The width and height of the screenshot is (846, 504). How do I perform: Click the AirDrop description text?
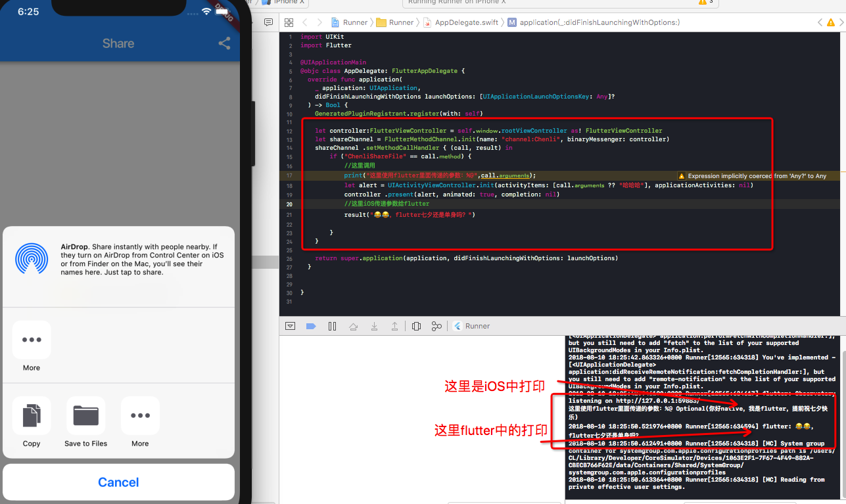143,260
